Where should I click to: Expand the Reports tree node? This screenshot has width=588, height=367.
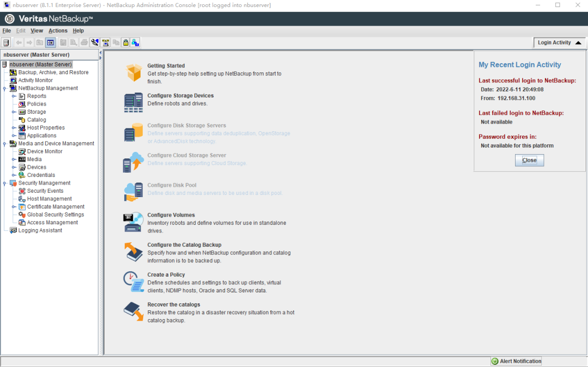point(14,96)
